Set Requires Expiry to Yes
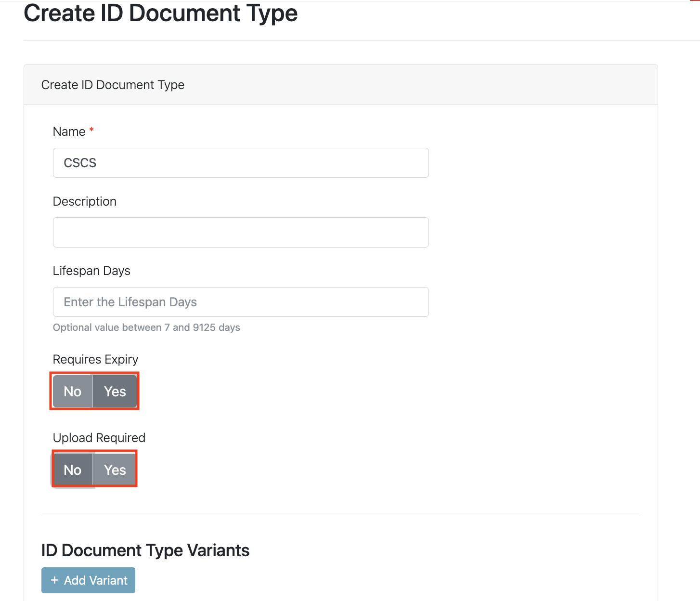The image size is (700, 601). click(114, 391)
